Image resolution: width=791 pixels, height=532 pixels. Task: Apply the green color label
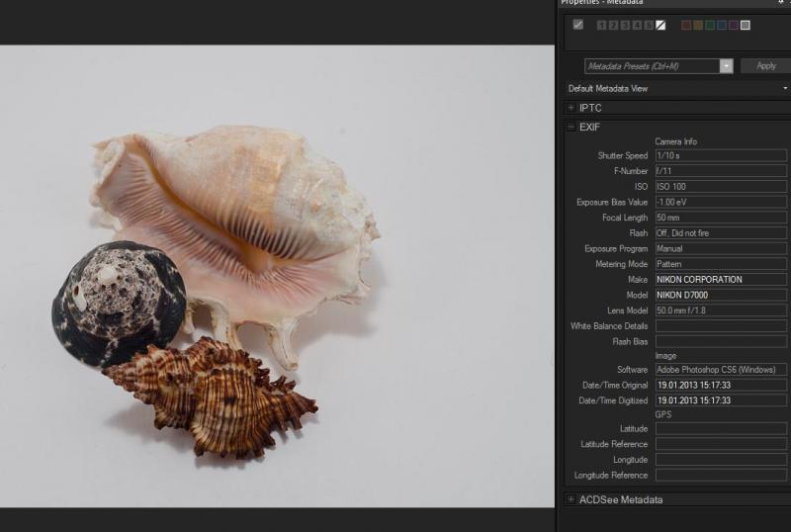(x=710, y=26)
